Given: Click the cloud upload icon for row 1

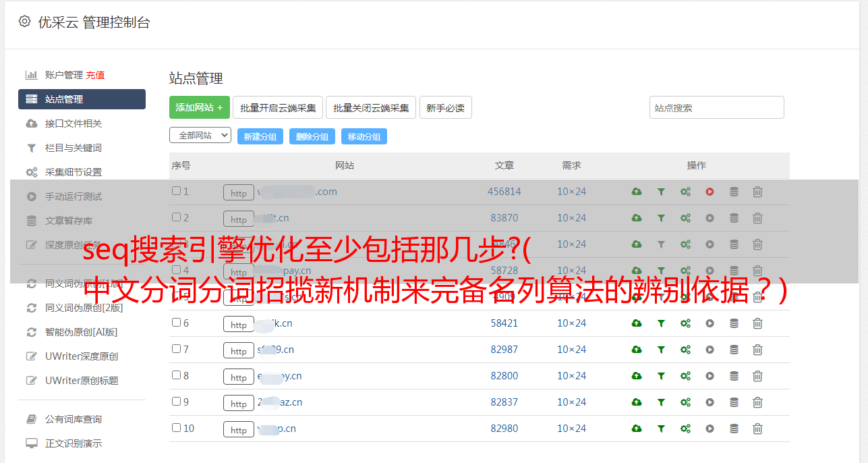Looking at the screenshot, I should (x=637, y=192).
